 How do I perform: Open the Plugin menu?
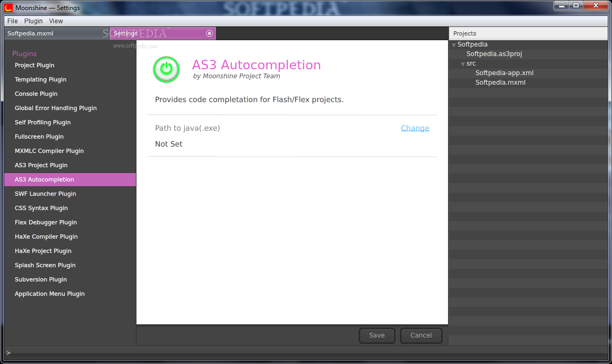coord(33,21)
